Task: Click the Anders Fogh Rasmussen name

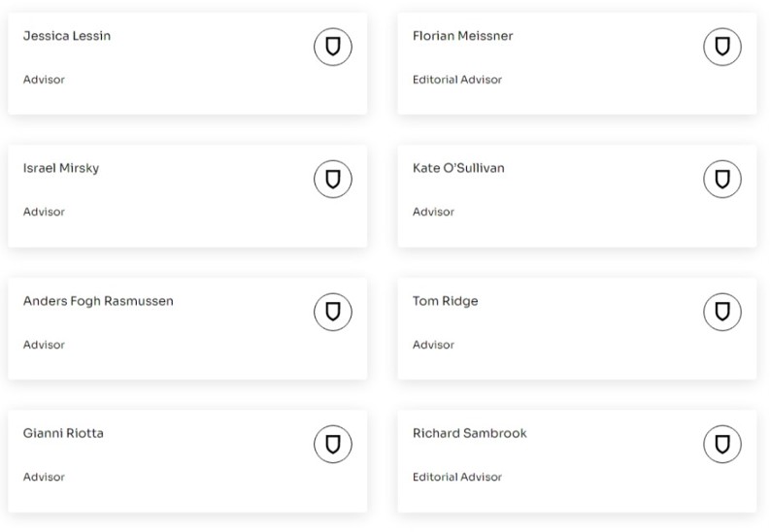Action: 98,301
